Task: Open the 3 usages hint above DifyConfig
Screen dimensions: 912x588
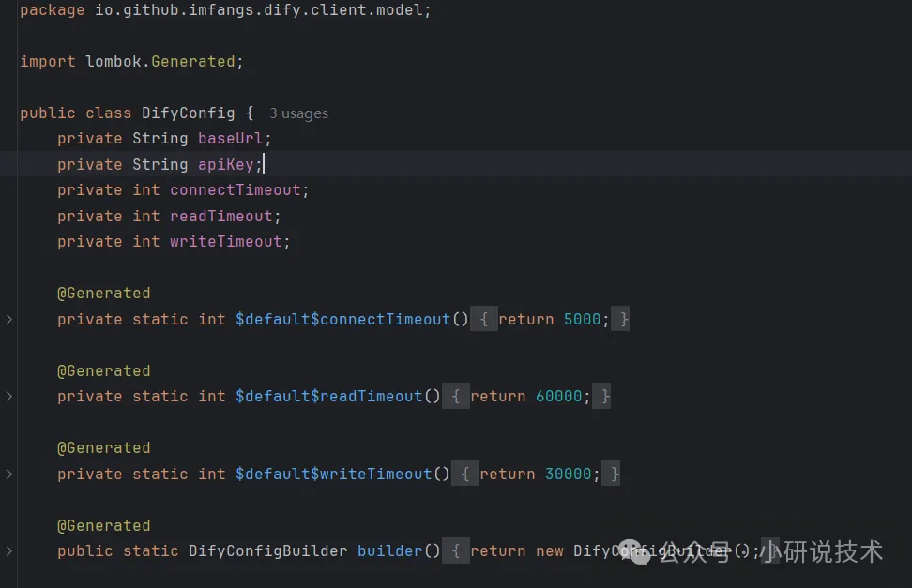Action: (x=298, y=113)
